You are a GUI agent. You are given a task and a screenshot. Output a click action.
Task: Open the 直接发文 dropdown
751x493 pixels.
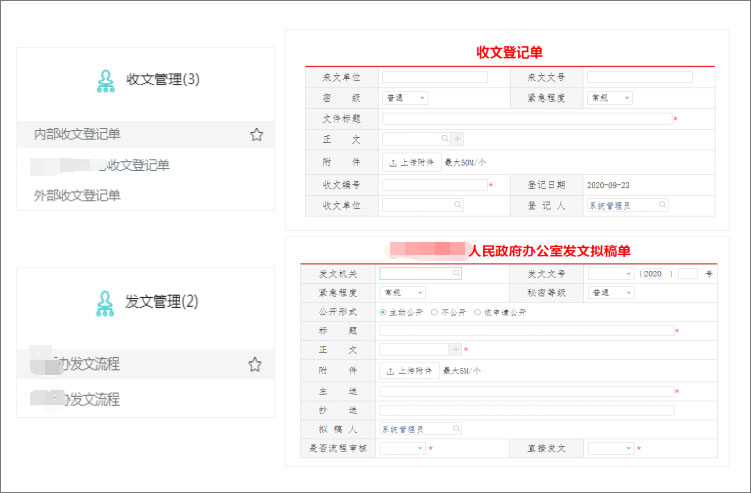tap(611, 448)
